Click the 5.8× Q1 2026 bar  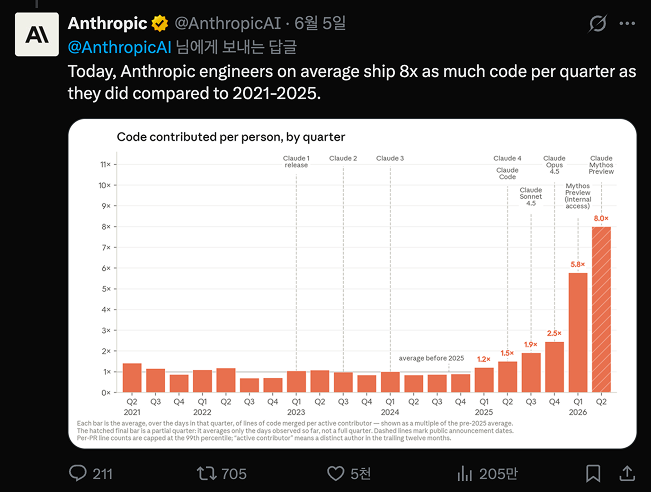(578, 333)
